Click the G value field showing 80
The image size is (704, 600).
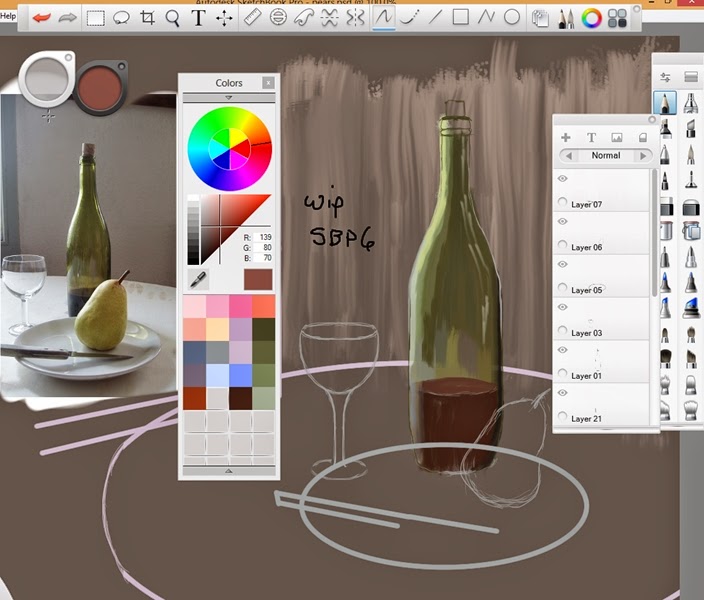click(263, 247)
